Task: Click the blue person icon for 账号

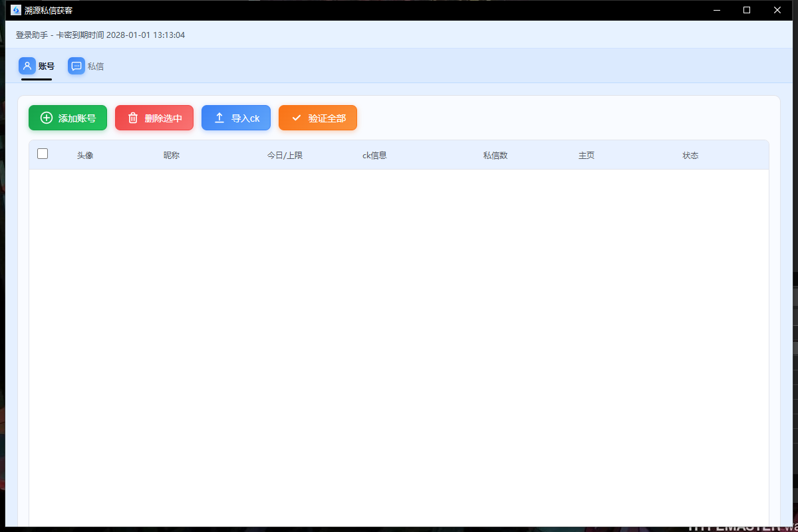Action: pyautogui.click(x=27, y=66)
